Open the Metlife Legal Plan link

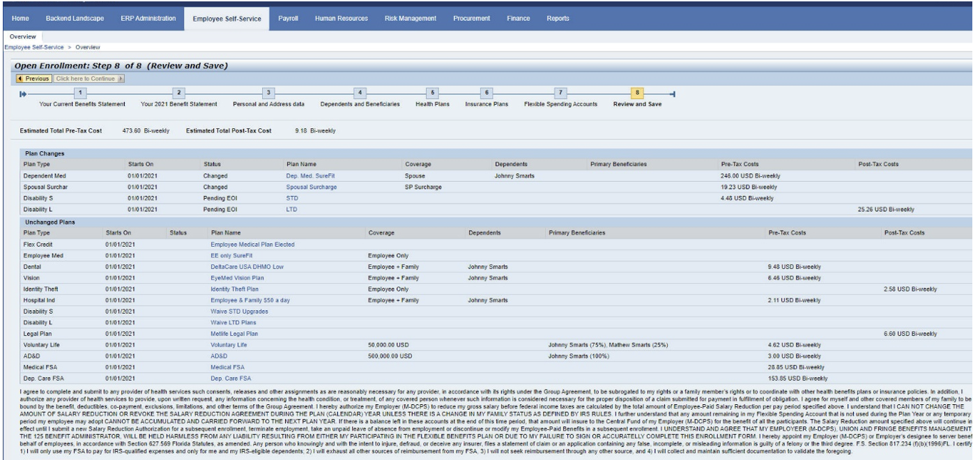tap(234, 334)
